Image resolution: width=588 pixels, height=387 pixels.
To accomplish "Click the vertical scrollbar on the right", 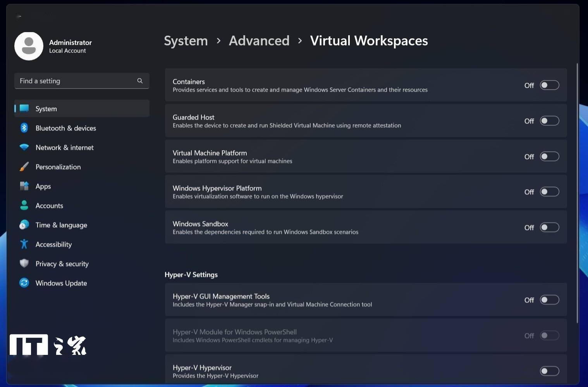I will [577, 193].
